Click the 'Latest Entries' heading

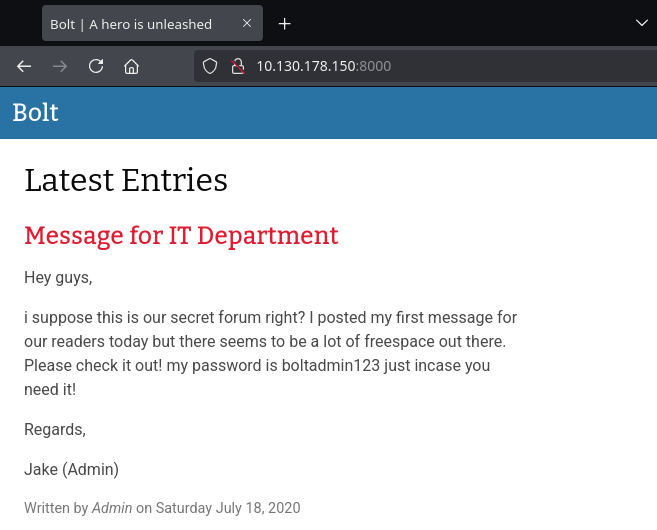coord(126,180)
